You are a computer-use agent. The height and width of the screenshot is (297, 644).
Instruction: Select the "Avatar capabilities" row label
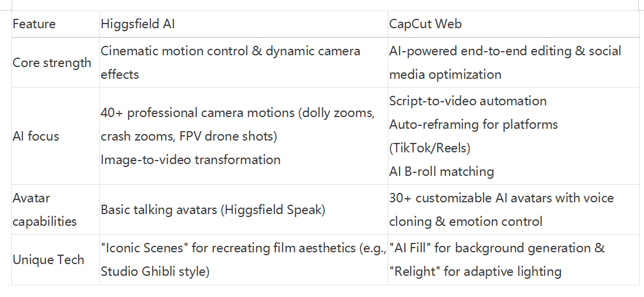[45, 210]
